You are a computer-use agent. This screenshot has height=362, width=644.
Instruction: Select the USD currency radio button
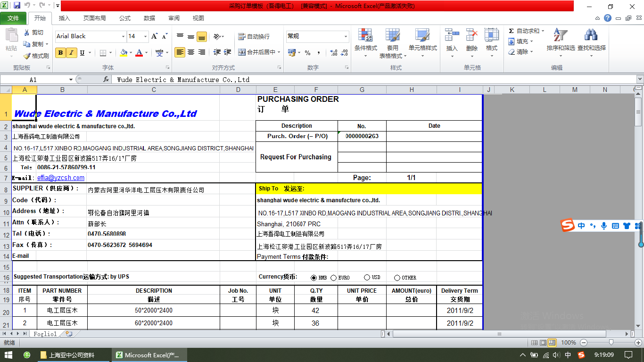coord(367,278)
